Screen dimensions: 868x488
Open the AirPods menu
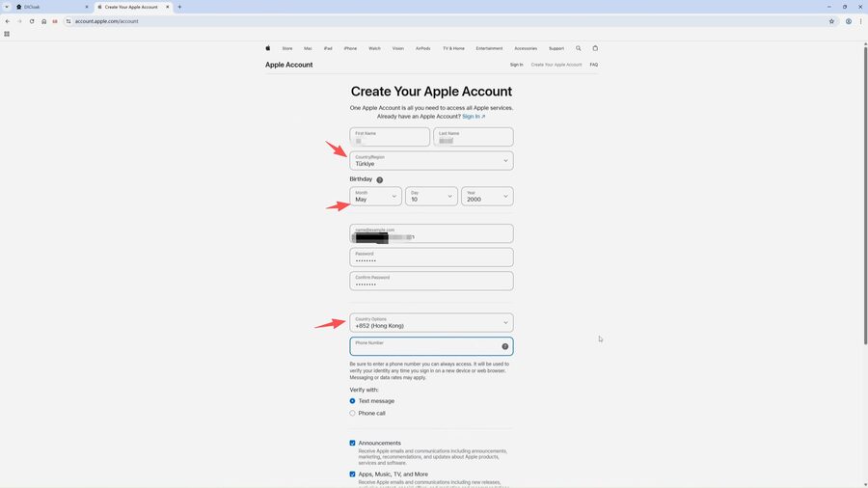click(423, 48)
